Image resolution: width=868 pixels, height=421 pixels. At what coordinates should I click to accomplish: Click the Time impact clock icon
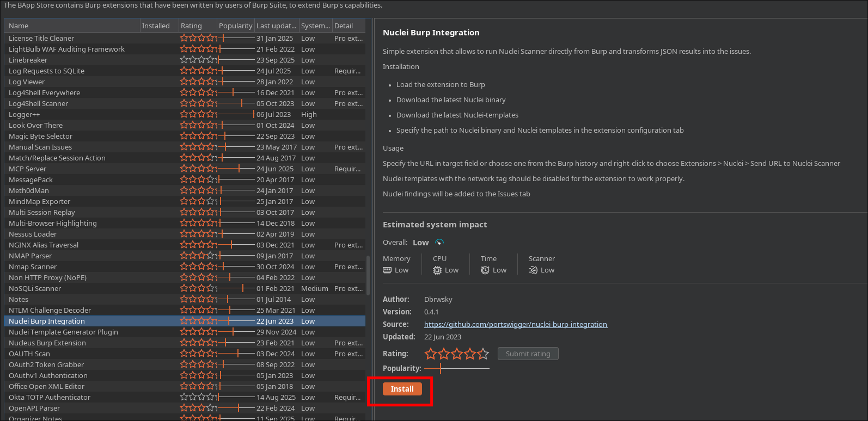tap(485, 270)
